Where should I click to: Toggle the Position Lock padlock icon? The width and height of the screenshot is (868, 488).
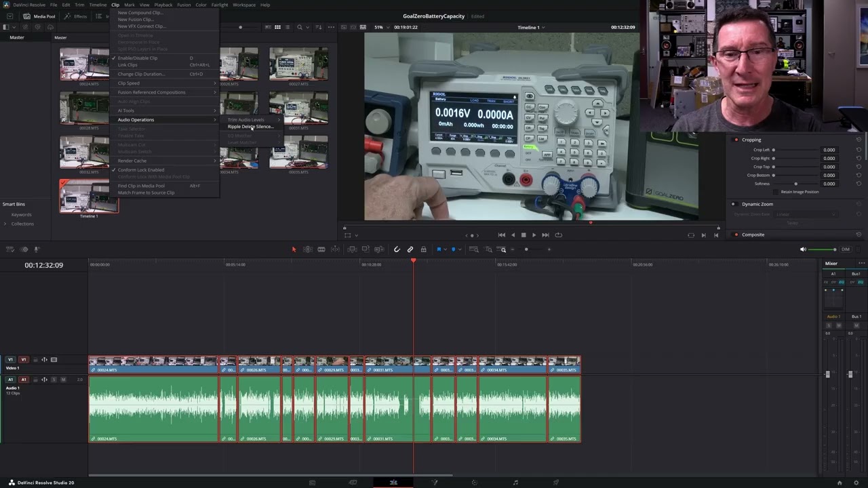click(x=423, y=249)
